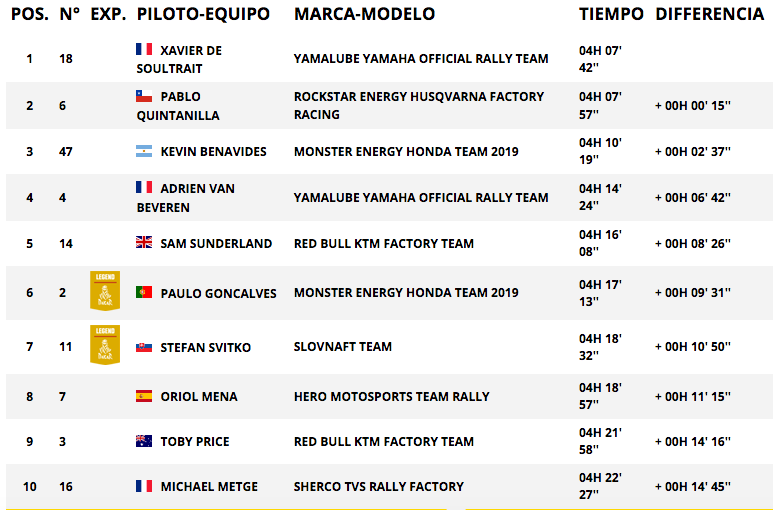Click the Legend Dakar badge for Stefan Svitko

click(x=105, y=345)
